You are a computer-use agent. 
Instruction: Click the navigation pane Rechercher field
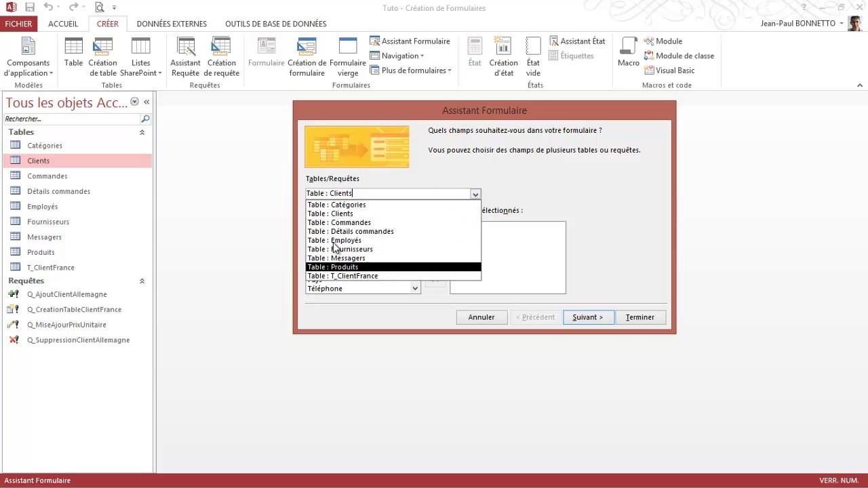click(71, 119)
